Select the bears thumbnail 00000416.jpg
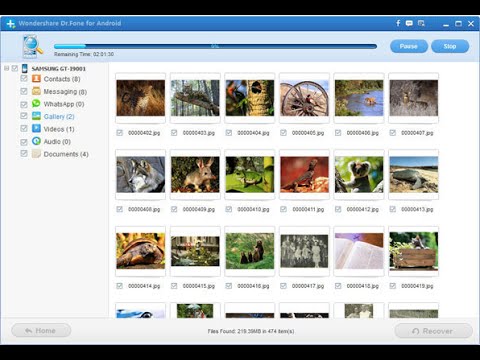This screenshot has height=360, width=480. click(250, 251)
